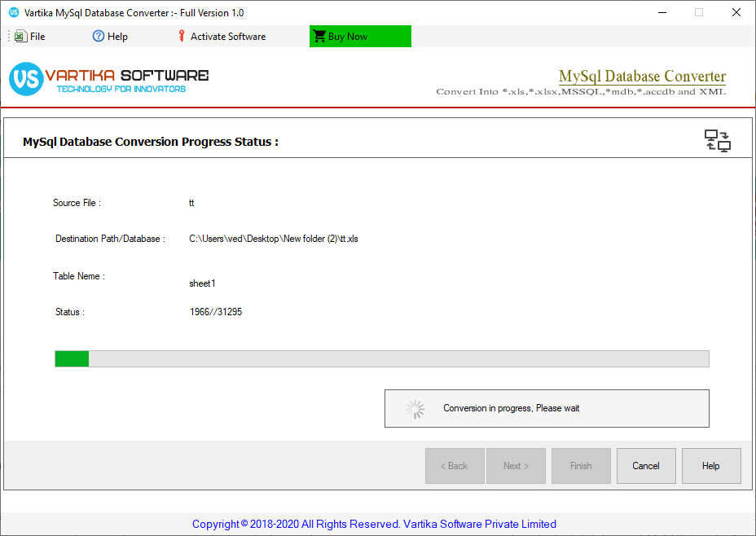756x536 pixels.
Task: Click the MySql Database Converter title link
Action: coord(642,76)
